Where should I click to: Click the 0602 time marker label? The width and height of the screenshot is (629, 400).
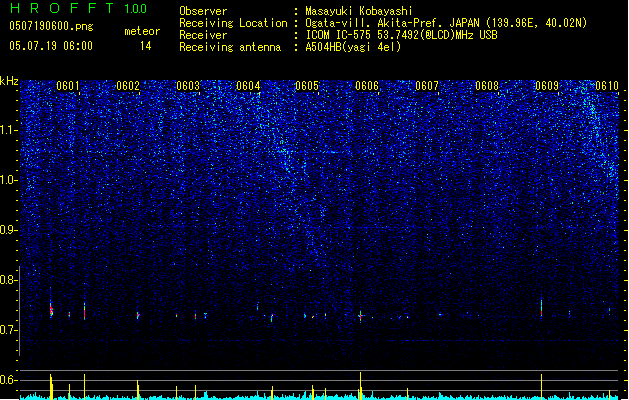(128, 86)
